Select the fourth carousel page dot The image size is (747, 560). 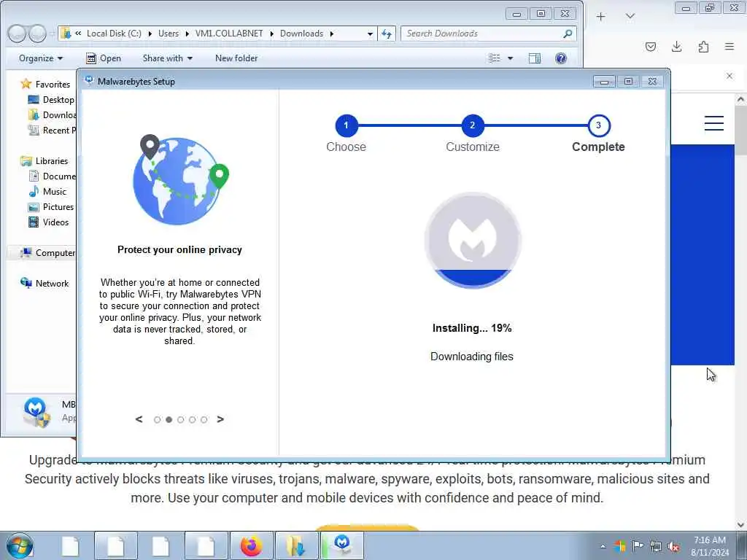point(192,419)
